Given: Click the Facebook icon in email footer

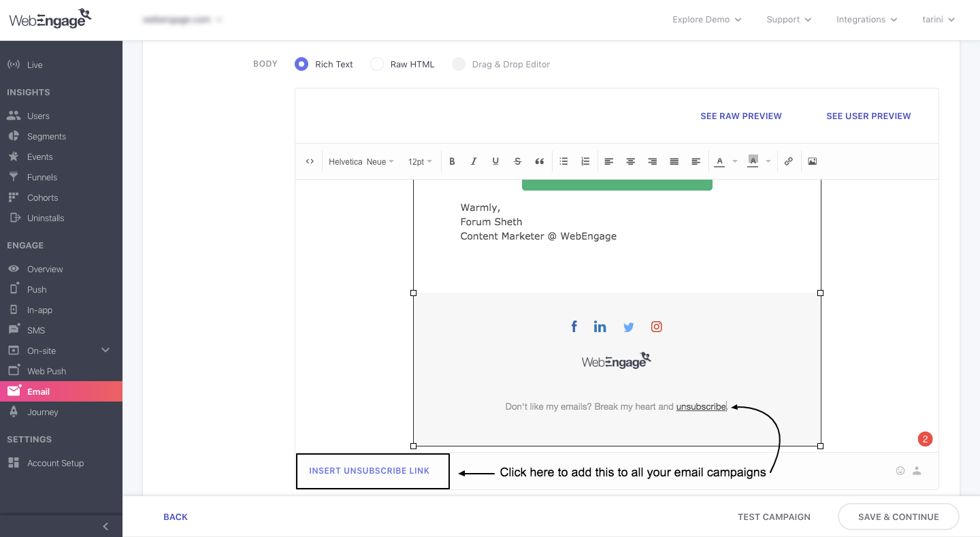Looking at the screenshot, I should (x=574, y=327).
